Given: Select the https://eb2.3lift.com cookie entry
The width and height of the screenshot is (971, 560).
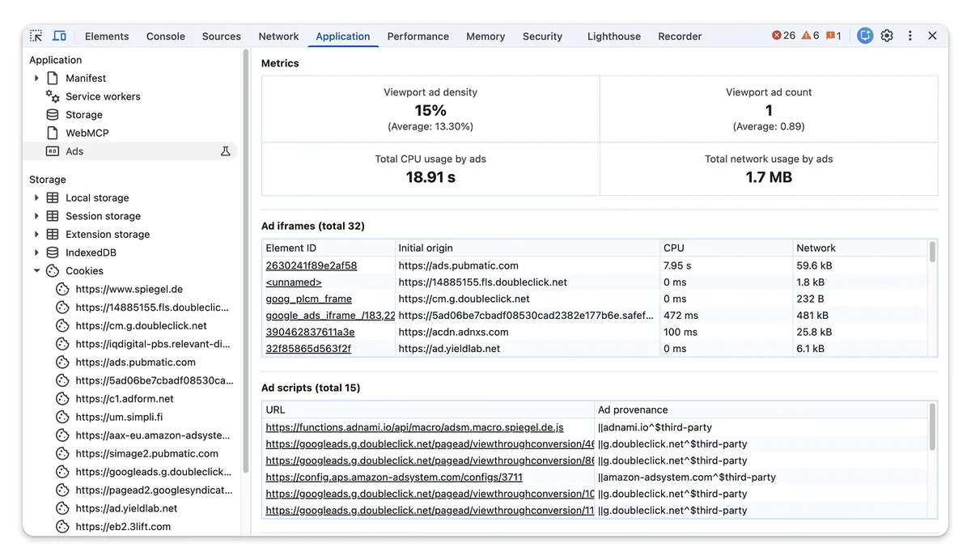Looking at the screenshot, I should pyautogui.click(x=123, y=527).
